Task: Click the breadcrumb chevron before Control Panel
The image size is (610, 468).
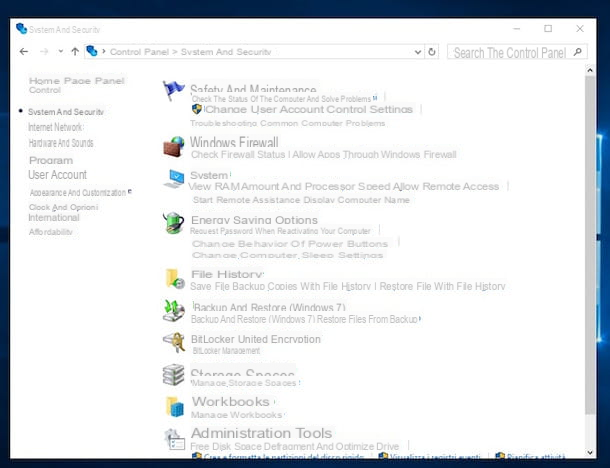Action: pyautogui.click(x=104, y=51)
